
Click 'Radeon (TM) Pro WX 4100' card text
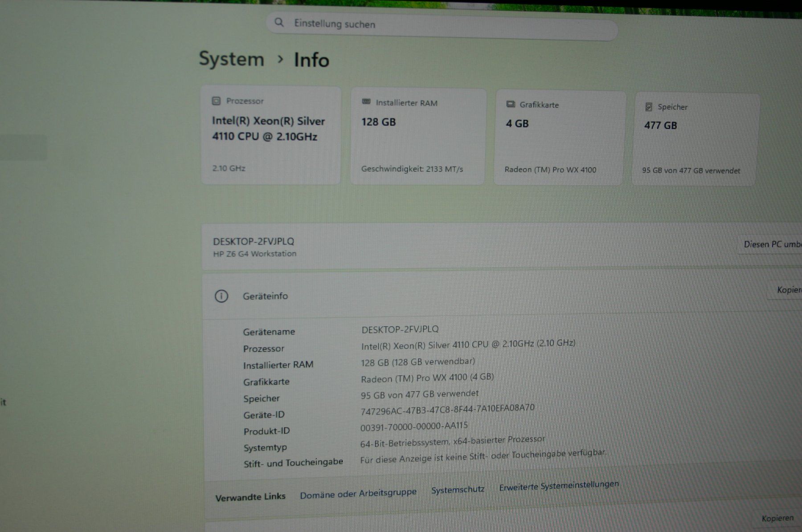550,170
